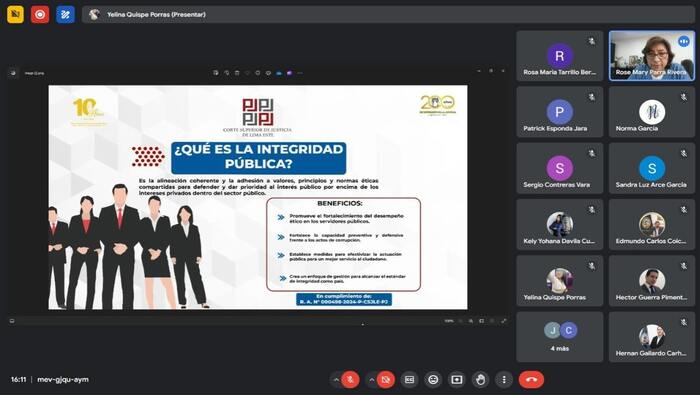Click the red recording indicator icon

pos(40,14)
